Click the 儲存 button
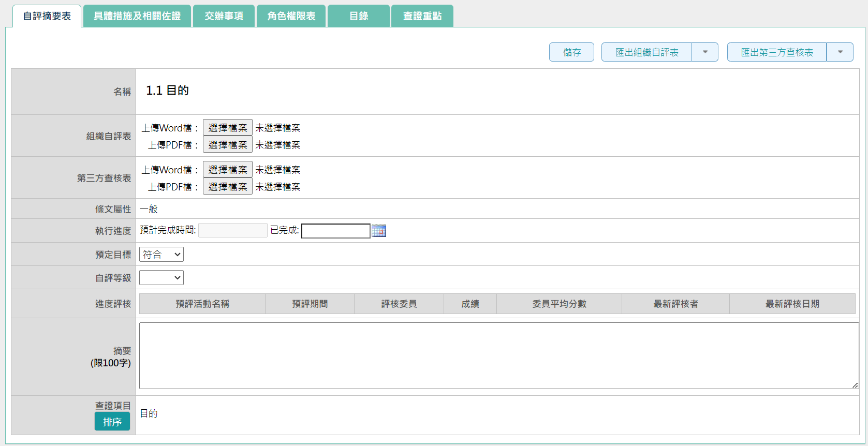868x446 pixels. tap(571, 52)
